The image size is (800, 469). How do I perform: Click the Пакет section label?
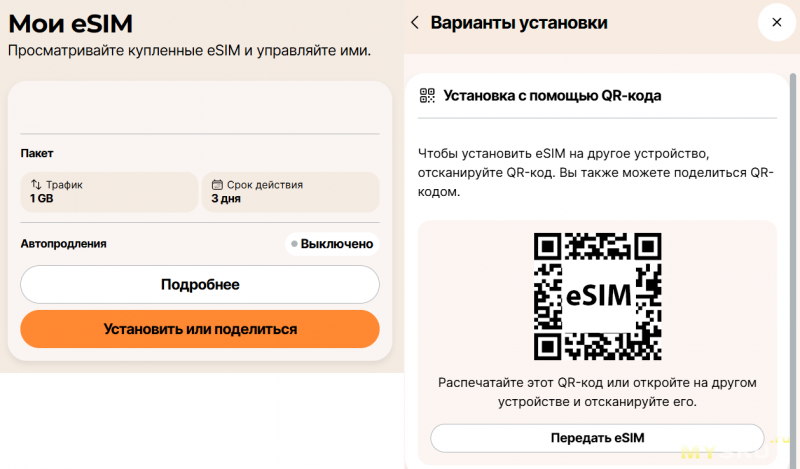pos(37,153)
